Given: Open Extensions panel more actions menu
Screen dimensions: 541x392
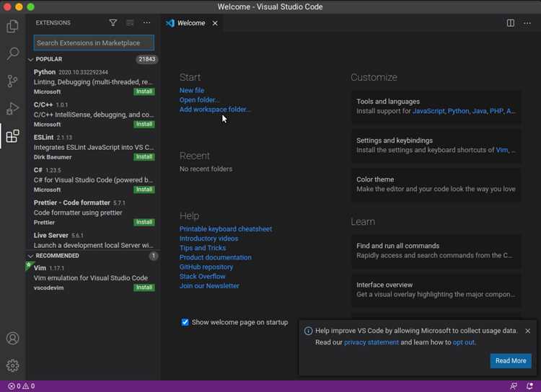Looking at the screenshot, I should (146, 23).
